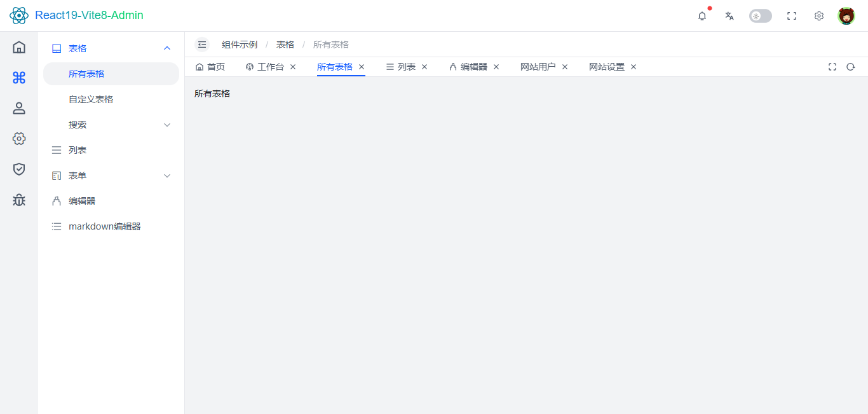Open 编辑器 in the side menu
This screenshot has width=868, height=414.
point(111,201)
